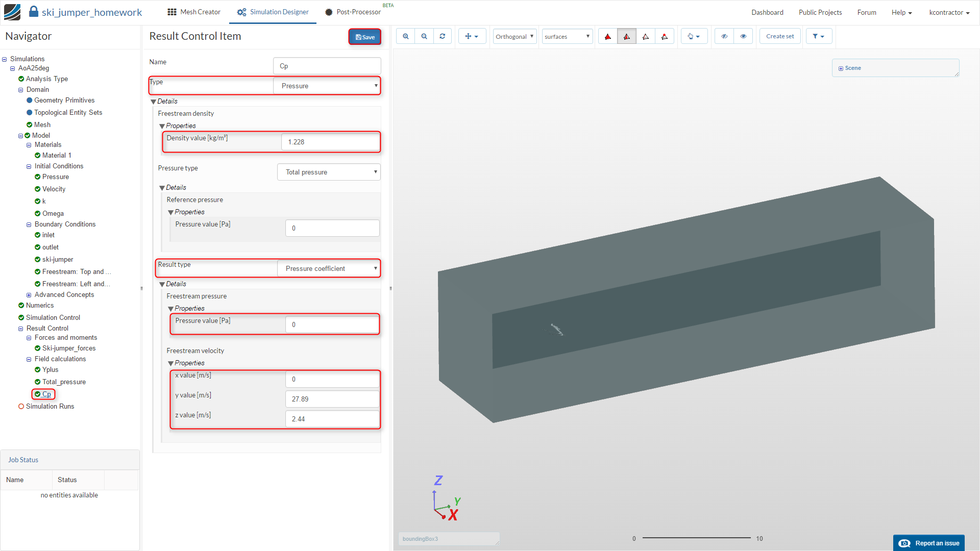This screenshot has height=551, width=980.
Task: Collapse the Boundary Conditions tree node
Action: 29,224
